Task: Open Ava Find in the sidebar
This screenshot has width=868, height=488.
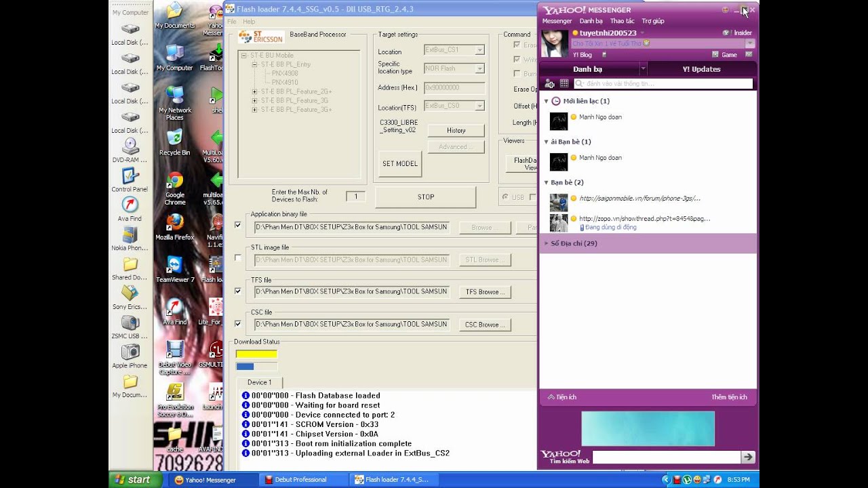Action: [x=130, y=209]
